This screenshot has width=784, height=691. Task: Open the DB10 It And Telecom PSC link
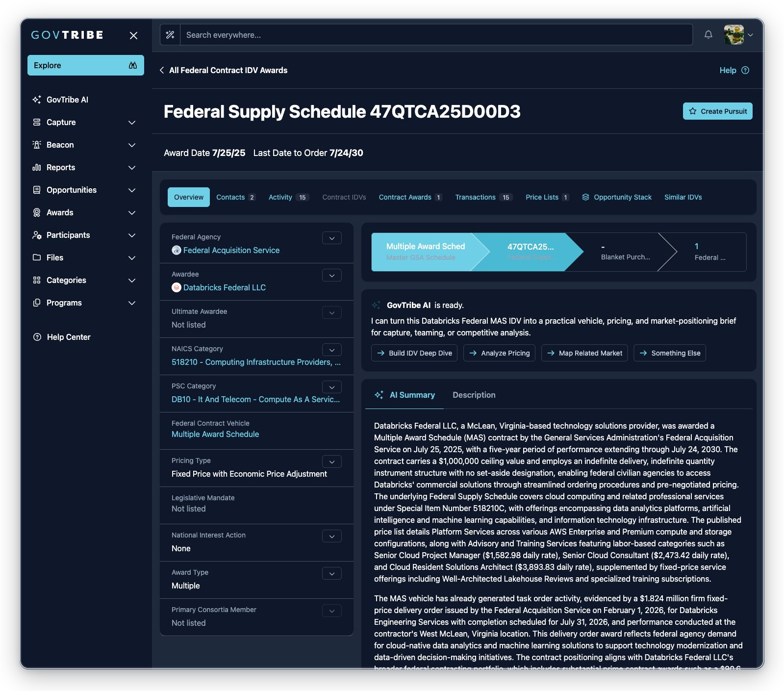click(x=255, y=399)
